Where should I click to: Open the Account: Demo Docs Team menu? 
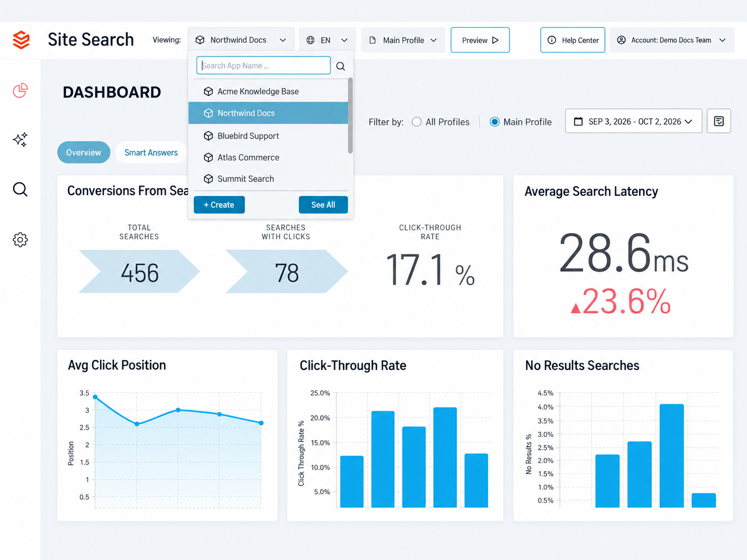(x=672, y=40)
